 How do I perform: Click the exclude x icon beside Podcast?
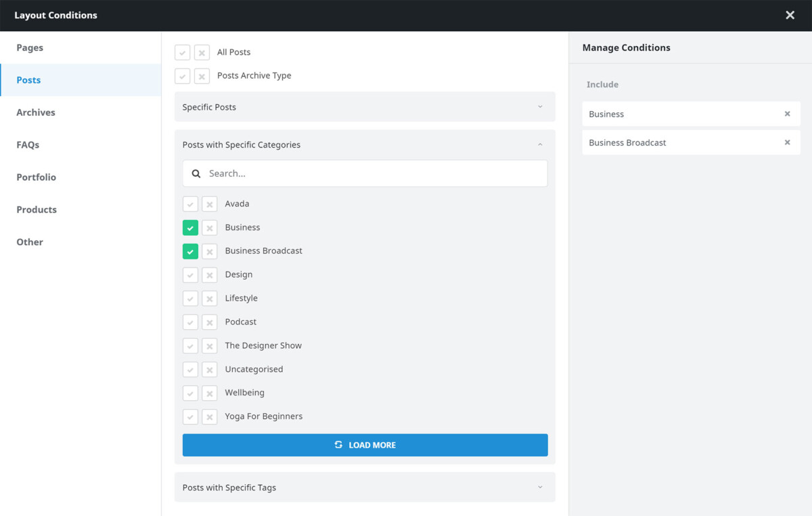210,322
